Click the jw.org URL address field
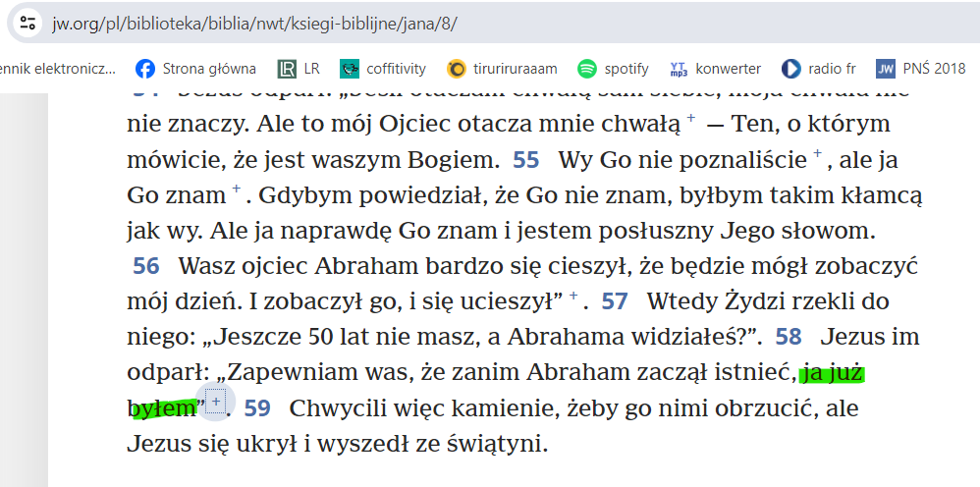The image size is (980, 487). [255, 23]
